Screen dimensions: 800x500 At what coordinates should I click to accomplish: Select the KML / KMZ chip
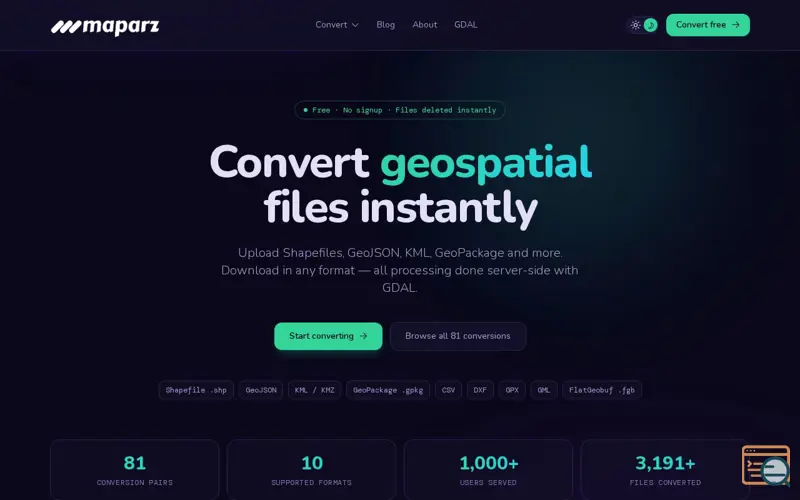(314, 390)
